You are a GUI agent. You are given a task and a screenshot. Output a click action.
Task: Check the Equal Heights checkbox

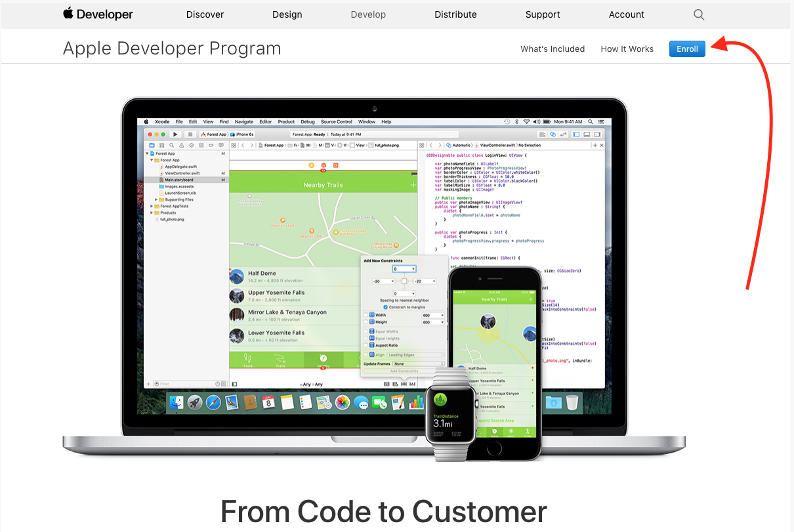pos(366,338)
